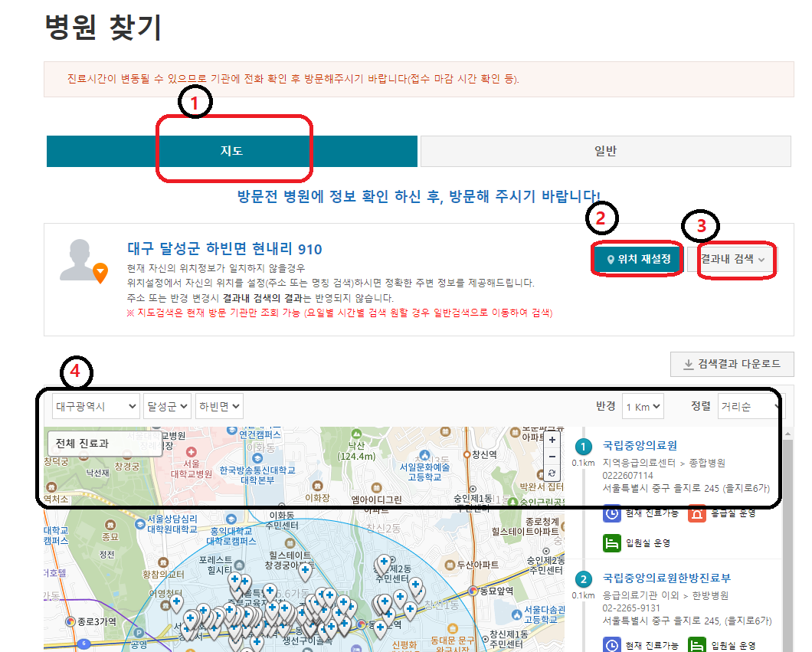Click the user location avatar icon

83,261
